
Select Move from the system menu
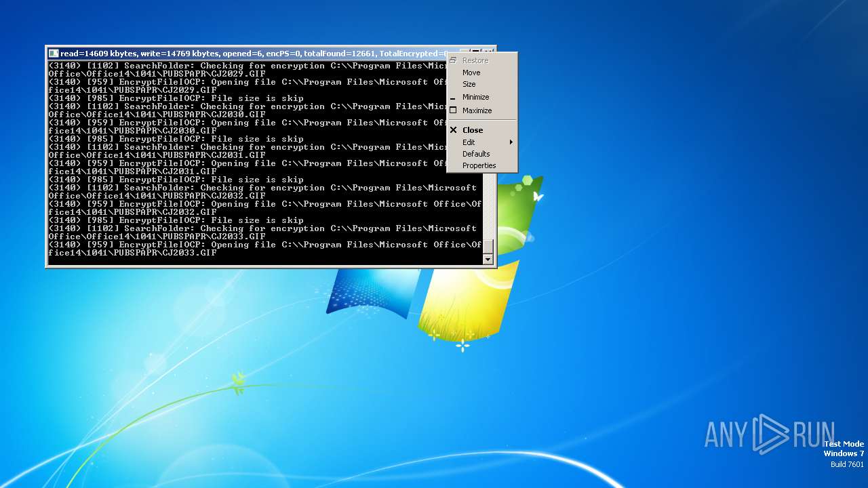482,73
